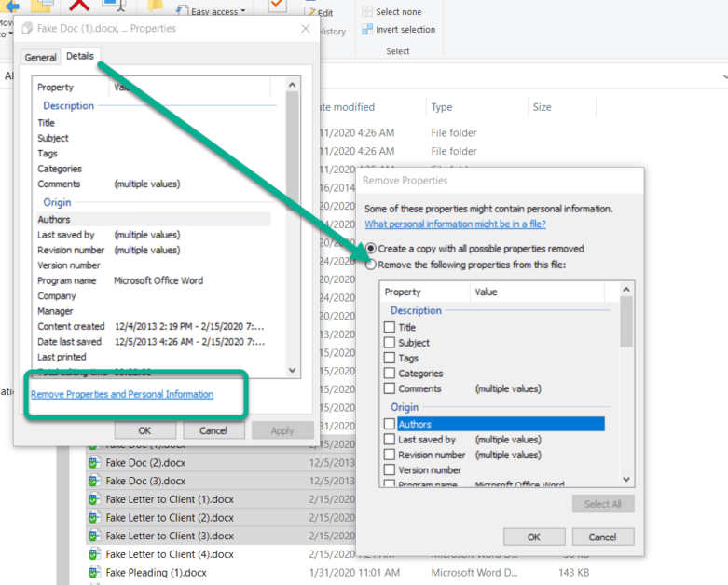Screen dimensions: 728x585
Task: Click the Property column header in Remove Properties
Action: (426, 292)
